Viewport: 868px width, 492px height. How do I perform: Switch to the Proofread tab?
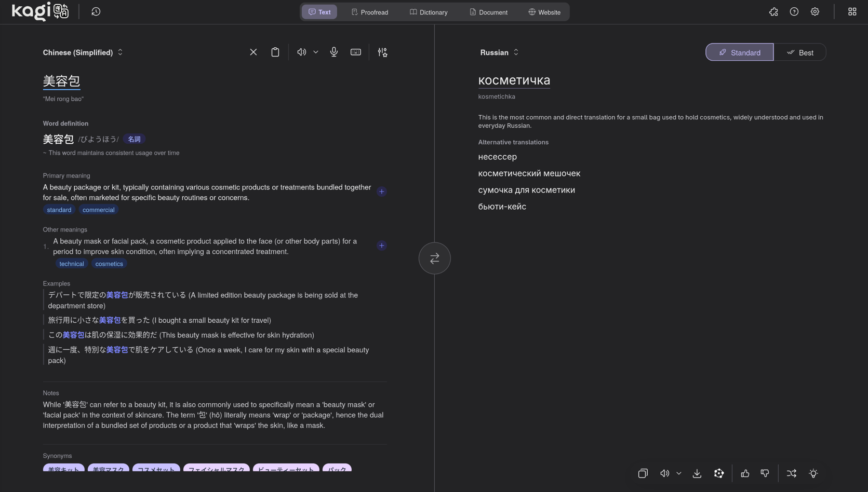tap(369, 12)
